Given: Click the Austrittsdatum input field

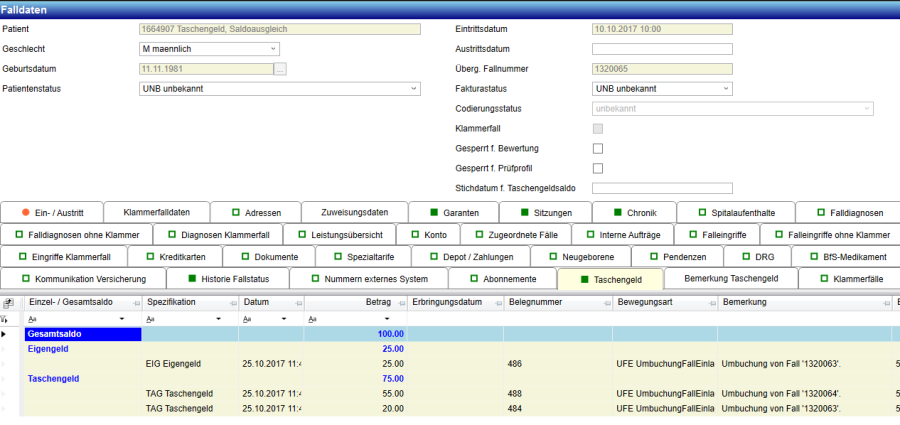Looking at the screenshot, I should (x=662, y=48).
